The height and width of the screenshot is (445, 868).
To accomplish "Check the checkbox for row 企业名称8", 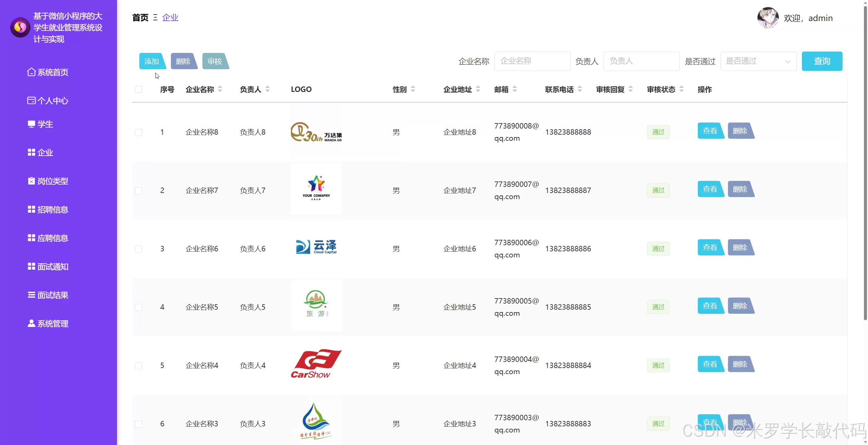I will (138, 132).
